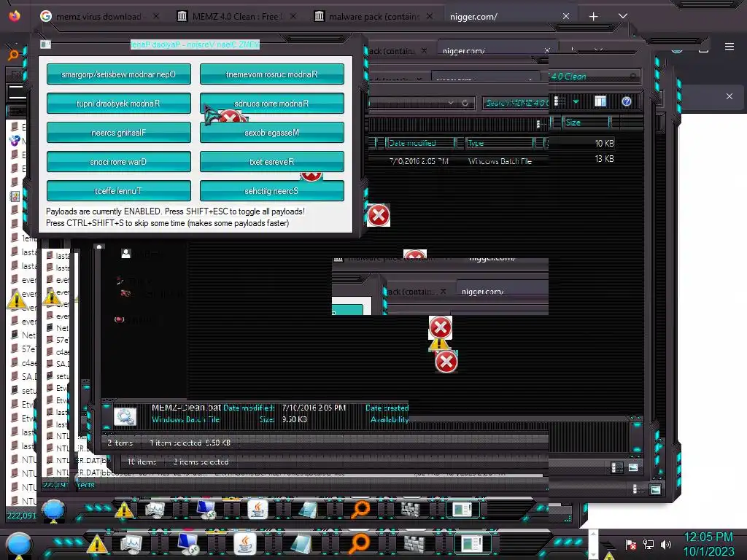Toggle the reversed 'Random keyboard input' payload
The image size is (747, 560).
[x=119, y=104]
